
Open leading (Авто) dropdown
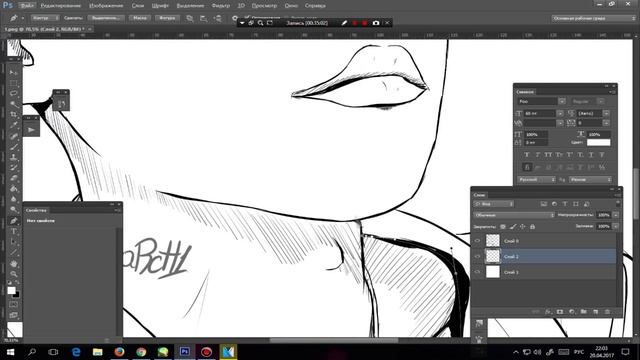point(606,113)
